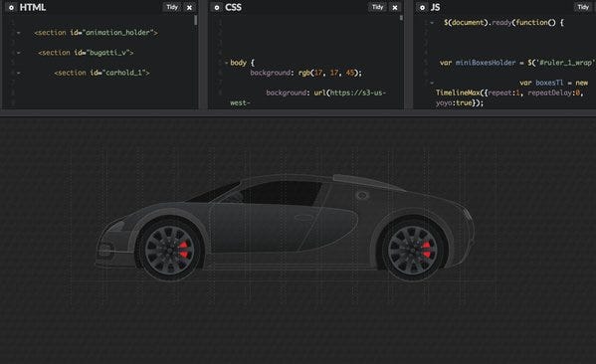
Task: Select the HTML panel title
Action: click(x=33, y=7)
